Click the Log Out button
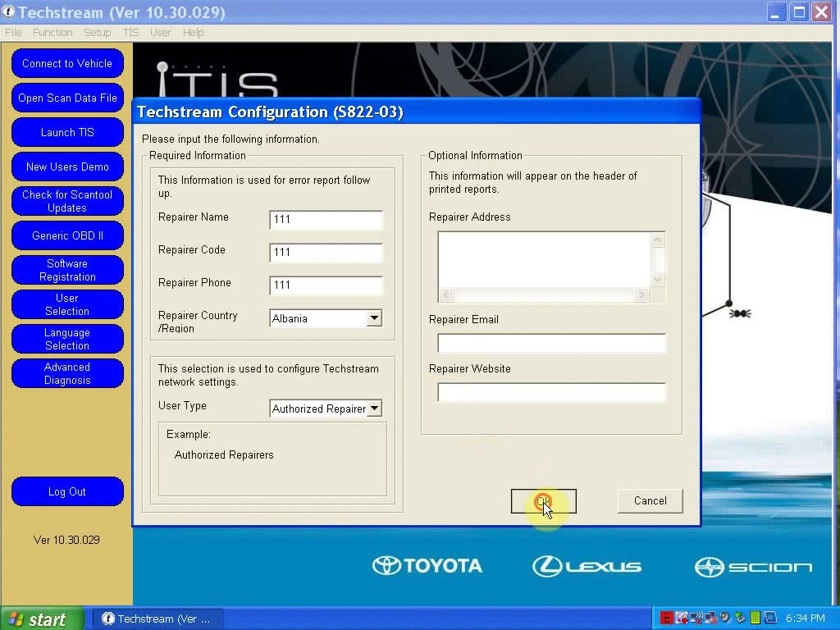 (x=67, y=492)
